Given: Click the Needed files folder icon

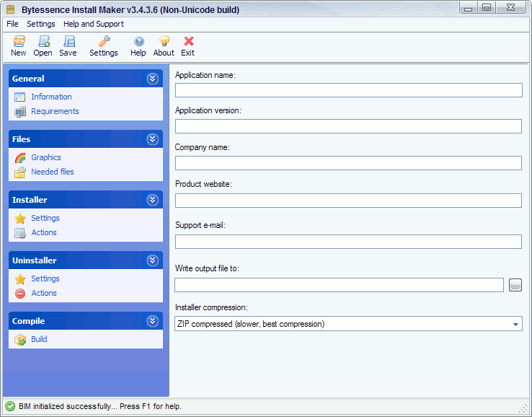Looking at the screenshot, I should coord(20,172).
